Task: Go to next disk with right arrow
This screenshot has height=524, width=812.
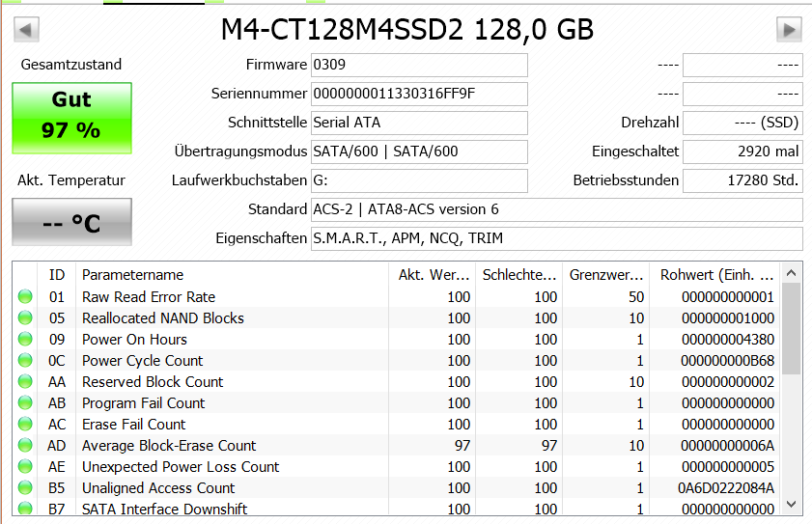Action: click(789, 30)
